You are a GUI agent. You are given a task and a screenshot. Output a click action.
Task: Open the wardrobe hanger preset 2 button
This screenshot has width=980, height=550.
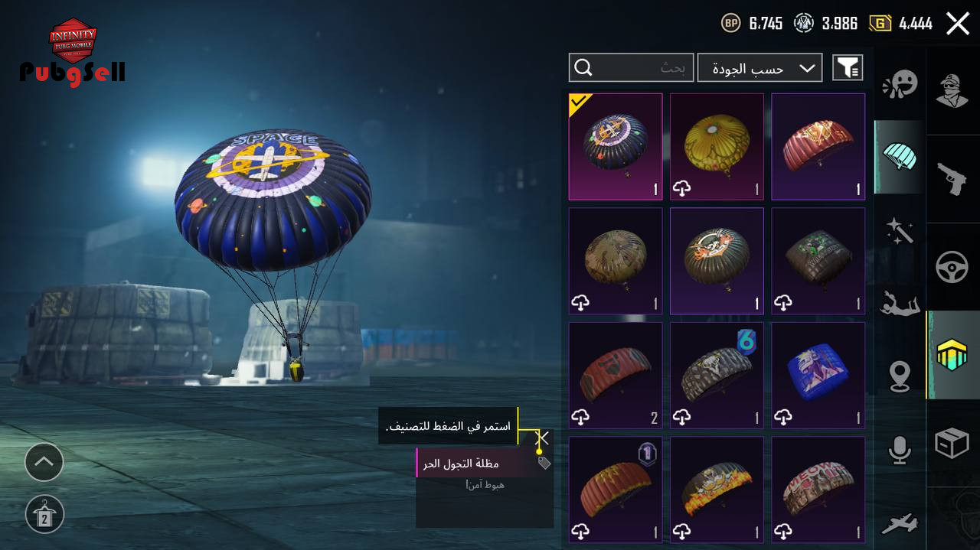click(x=44, y=513)
